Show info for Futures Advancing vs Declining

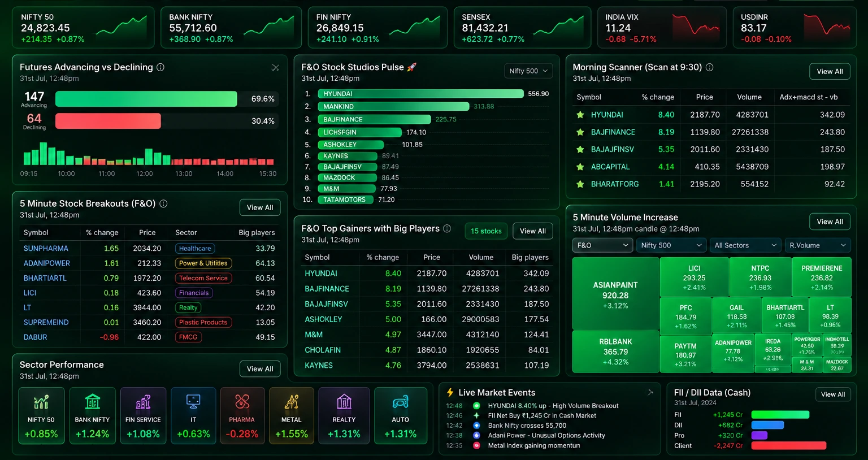click(x=160, y=67)
